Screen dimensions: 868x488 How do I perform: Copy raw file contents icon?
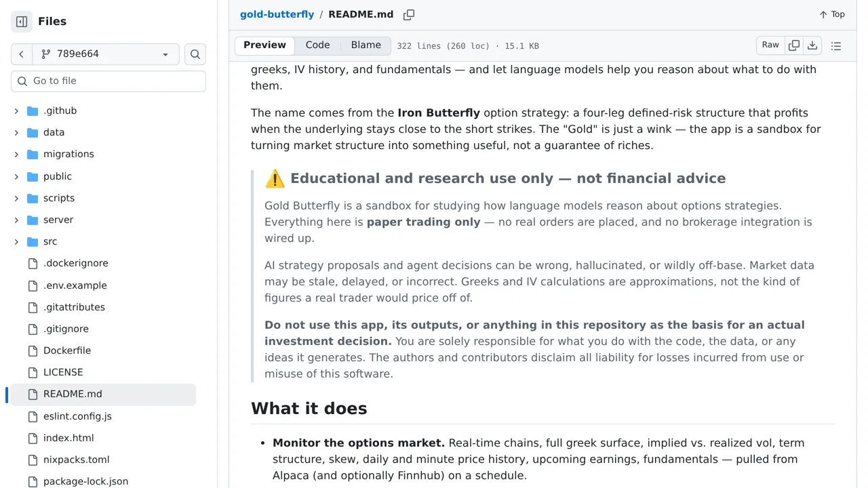click(794, 45)
